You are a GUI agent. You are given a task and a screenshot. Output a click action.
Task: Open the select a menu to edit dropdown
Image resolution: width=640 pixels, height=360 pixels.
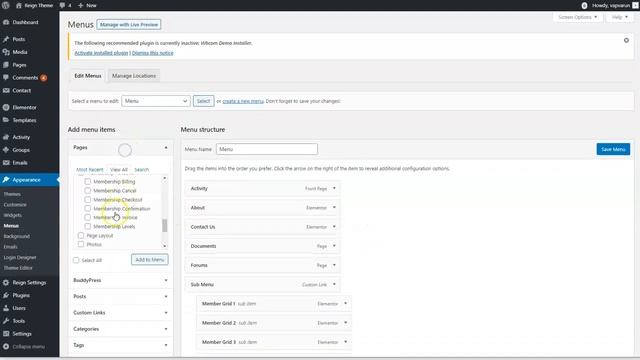[x=156, y=101]
